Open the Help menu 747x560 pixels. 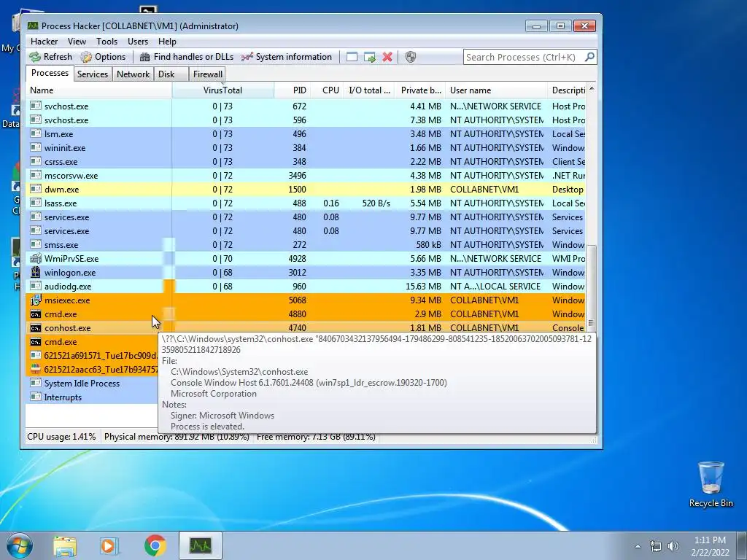click(167, 42)
